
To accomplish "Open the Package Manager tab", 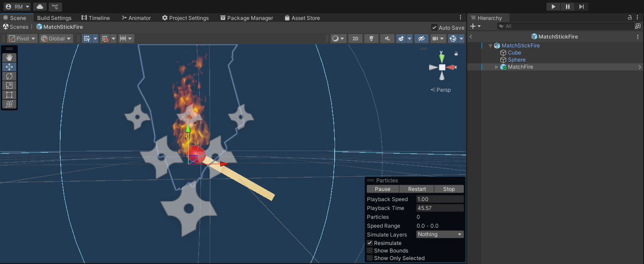I will click(246, 18).
